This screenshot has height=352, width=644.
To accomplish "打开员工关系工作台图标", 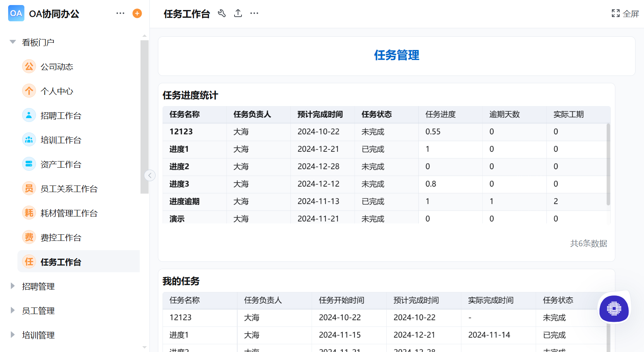I will (x=29, y=188).
